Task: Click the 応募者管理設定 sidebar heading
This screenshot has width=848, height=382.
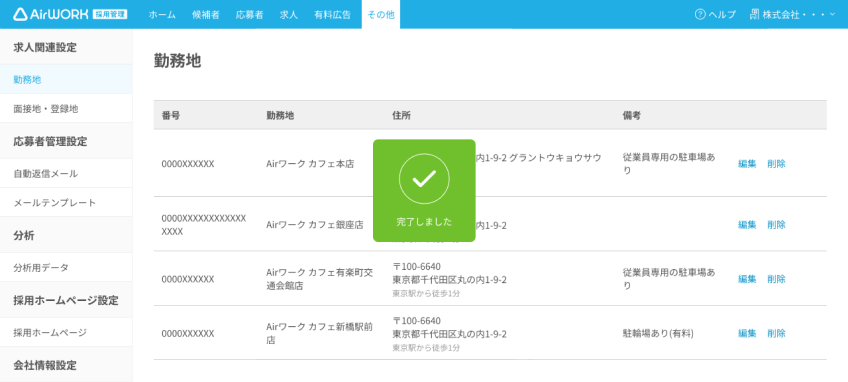Action: (x=50, y=142)
